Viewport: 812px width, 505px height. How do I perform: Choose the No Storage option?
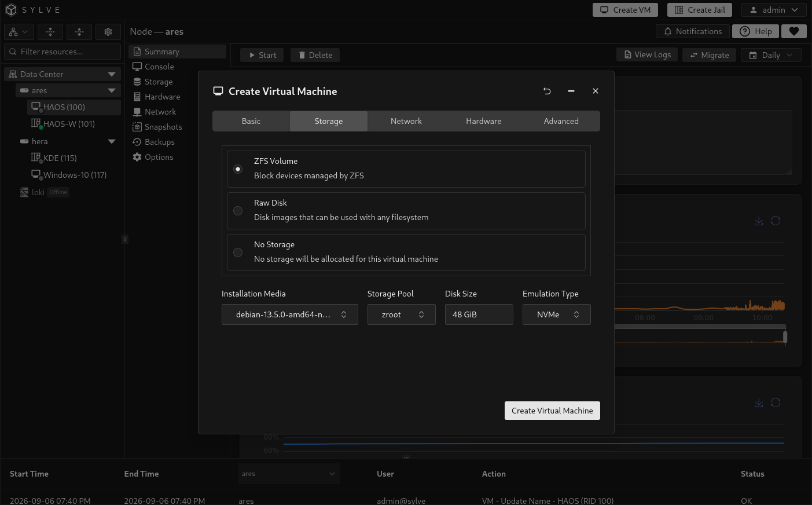coord(238,253)
